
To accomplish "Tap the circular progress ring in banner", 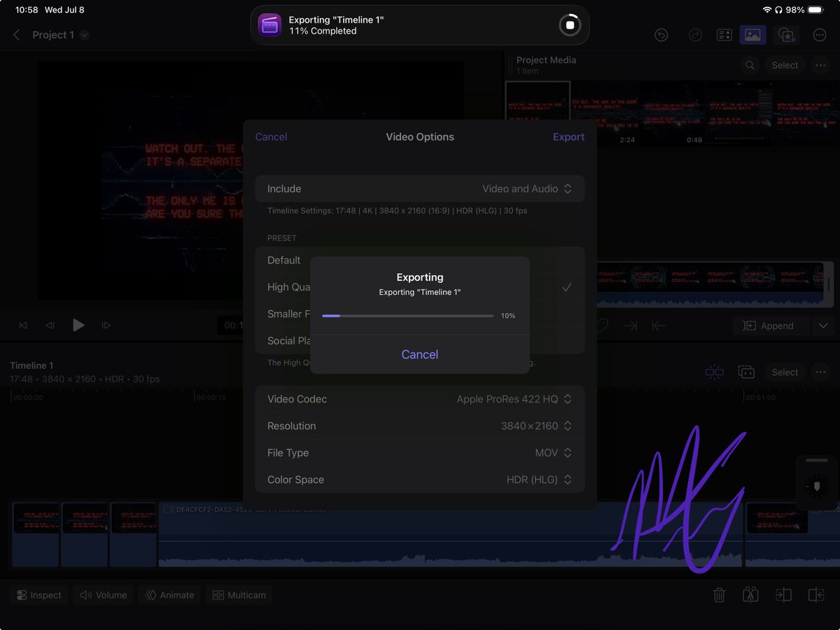I will 570,25.
